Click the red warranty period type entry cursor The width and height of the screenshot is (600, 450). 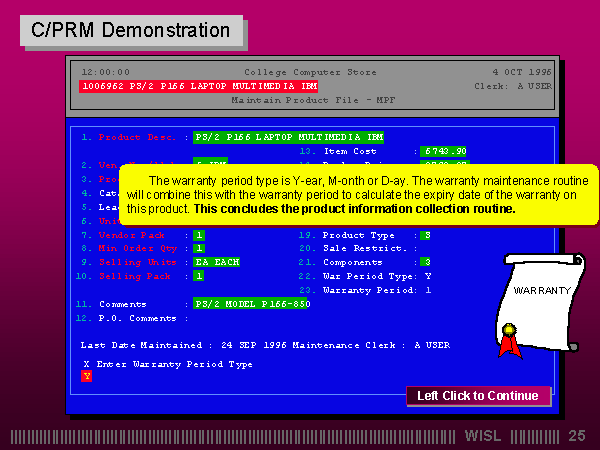(x=86, y=376)
